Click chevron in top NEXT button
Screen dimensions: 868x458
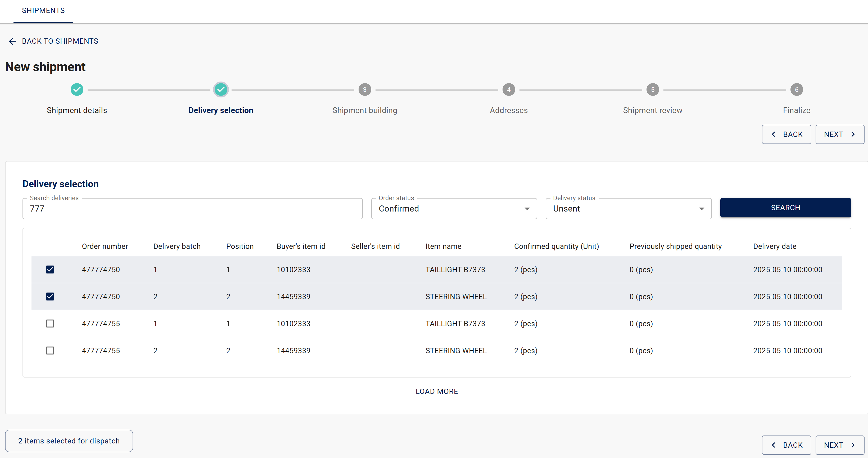[853, 134]
